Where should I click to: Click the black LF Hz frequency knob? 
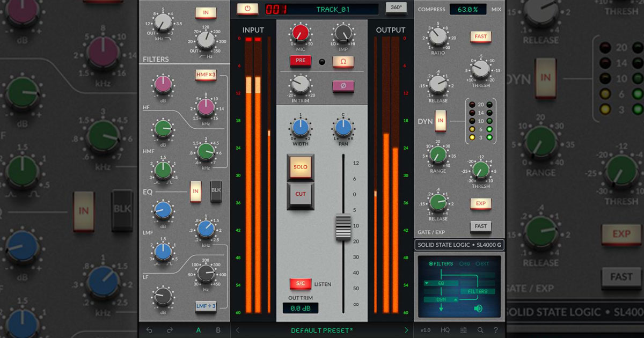point(206,274)
